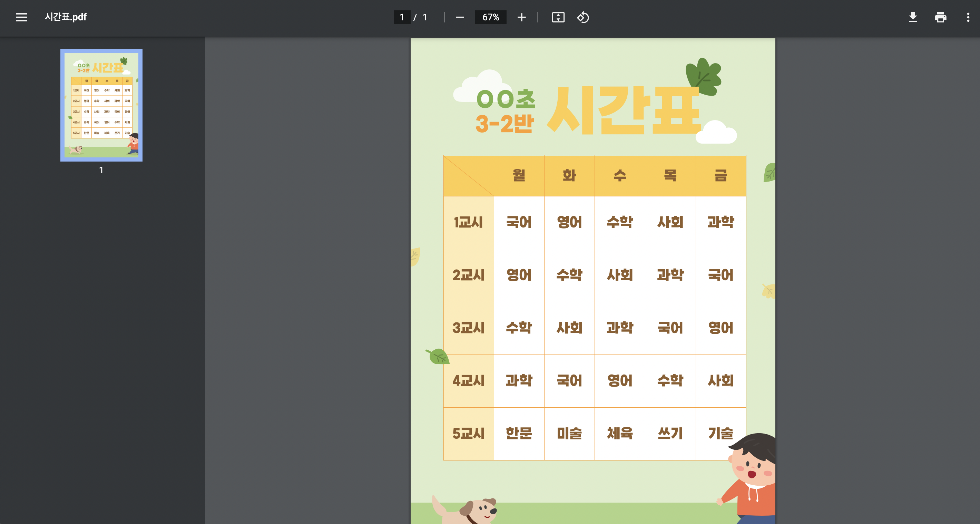Click 과학 in the 2교시 row
Image resolution: width=980 pixels, height=524 pixels.
click(x=670, y=275)
